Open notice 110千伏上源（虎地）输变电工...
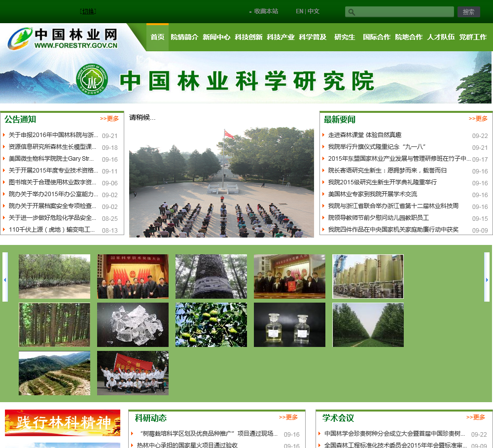Image resolution: width=493 pixels, height=448 pixels. 52,230
